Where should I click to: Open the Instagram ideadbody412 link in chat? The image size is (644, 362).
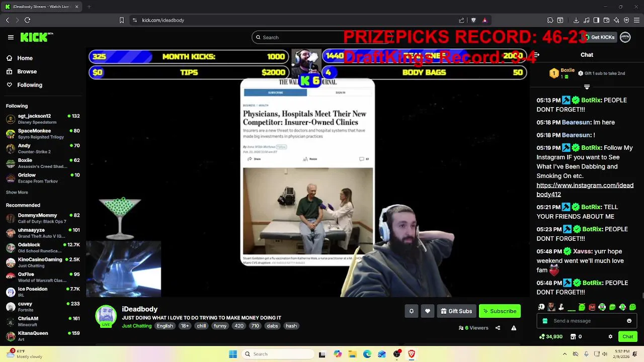[x=585, y=190]
